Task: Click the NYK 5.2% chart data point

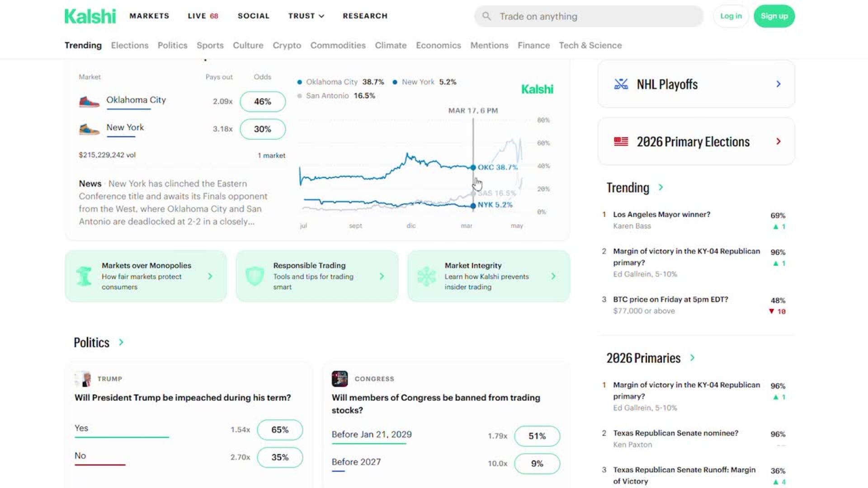Action: coord(473,206)
